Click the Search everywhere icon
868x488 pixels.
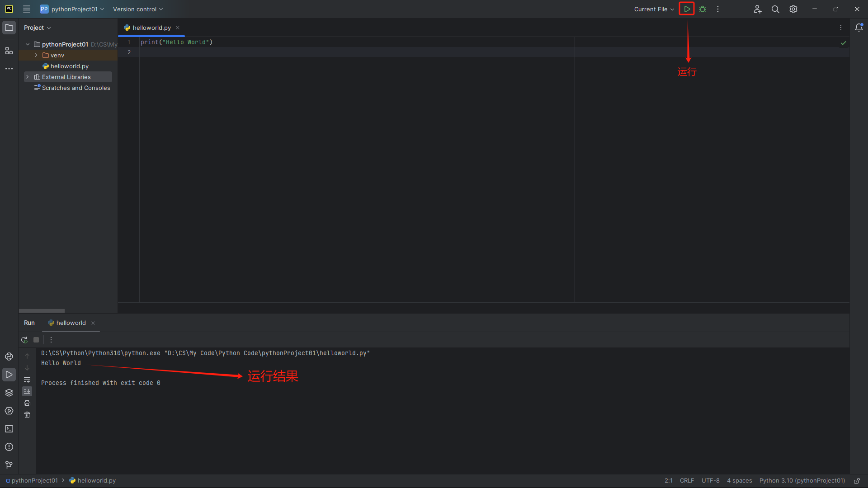click(x=775, y=9)
